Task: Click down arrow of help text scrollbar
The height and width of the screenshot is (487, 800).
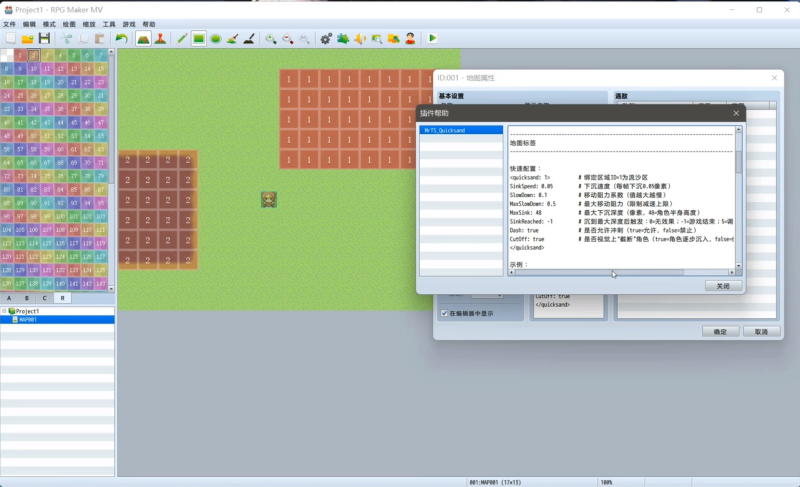Action: pyautogui.click(x=738, y=266)
